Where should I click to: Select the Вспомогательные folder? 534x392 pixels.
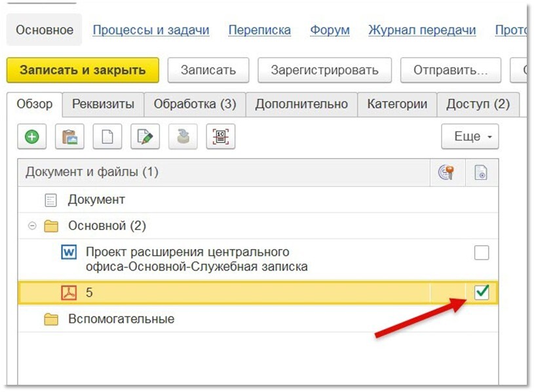pos(121,319)
